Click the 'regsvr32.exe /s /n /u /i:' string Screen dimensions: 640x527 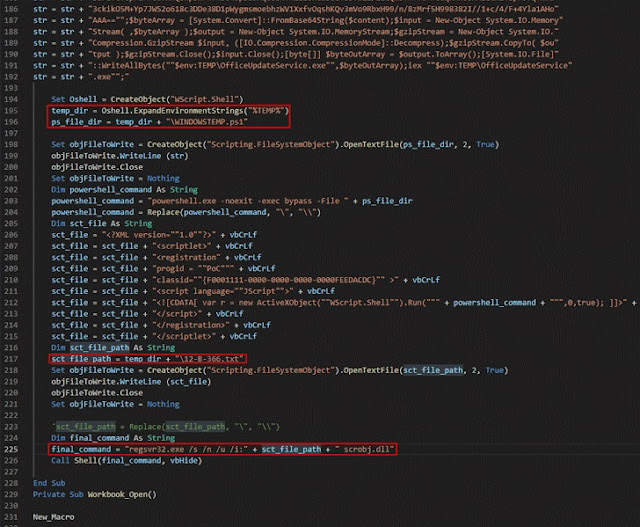pyautogui.click(x=186, y=449)
